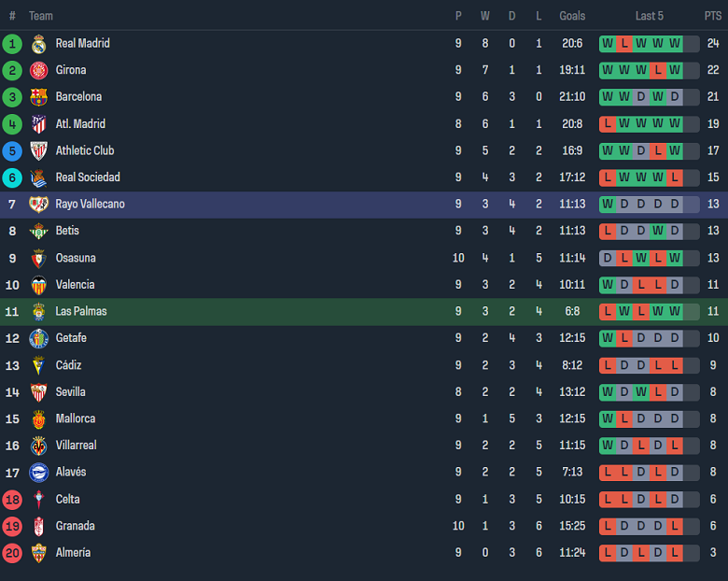This screenshot has width=728, height=581.
Task: Click the Real Madrid club crest
Action: 38,44
